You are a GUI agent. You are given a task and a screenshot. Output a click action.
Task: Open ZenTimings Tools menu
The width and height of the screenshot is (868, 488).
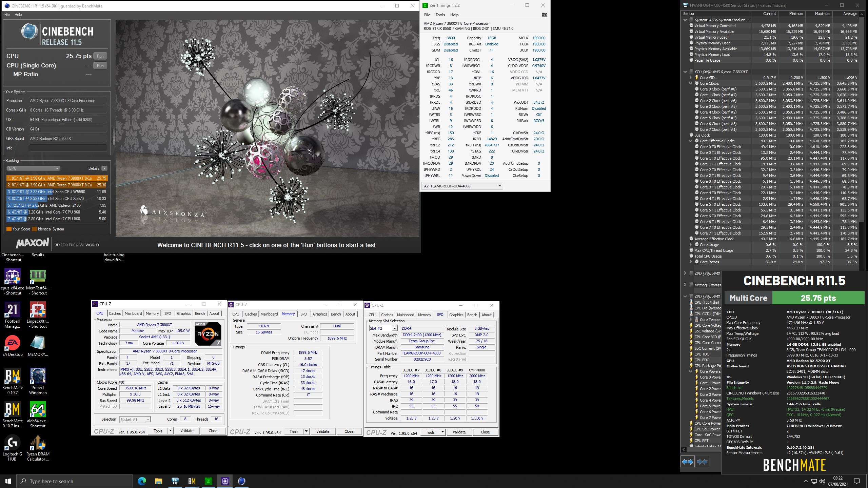coord(440,15)
